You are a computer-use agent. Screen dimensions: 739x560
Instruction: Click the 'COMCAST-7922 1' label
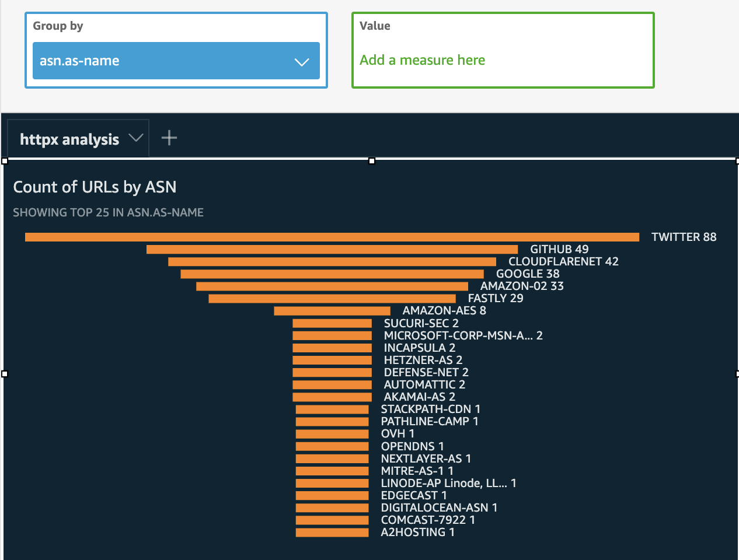428,520
